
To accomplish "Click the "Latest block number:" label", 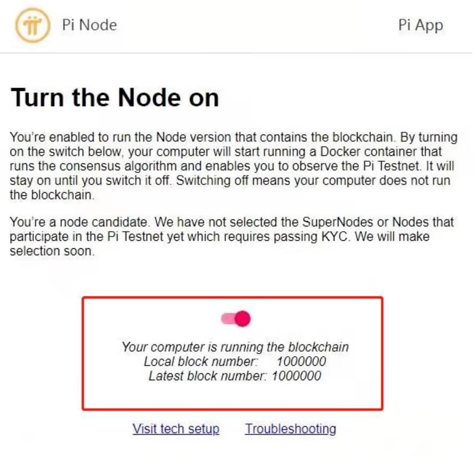I will [x=208, y=376].
